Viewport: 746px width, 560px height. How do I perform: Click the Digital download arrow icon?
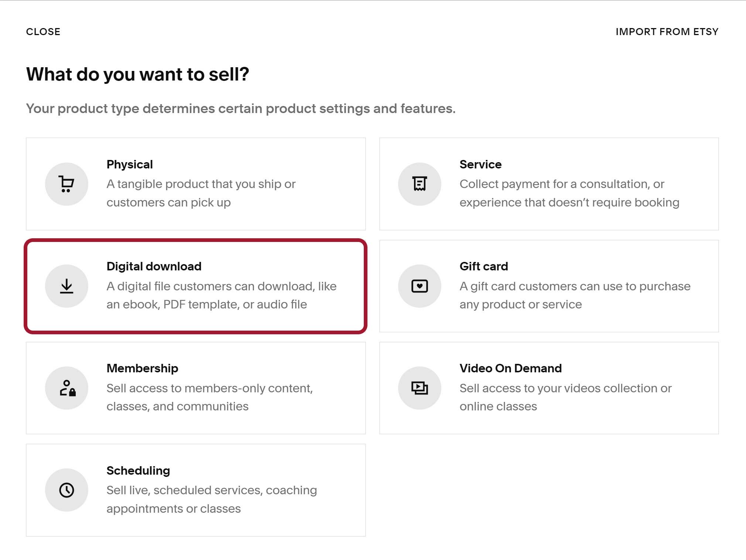[x=66, y=286]
